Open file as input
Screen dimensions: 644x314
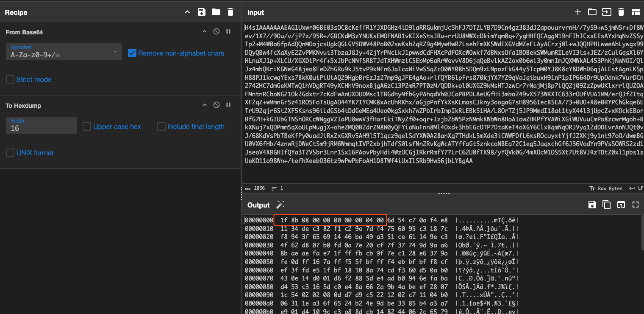[607, 12]
